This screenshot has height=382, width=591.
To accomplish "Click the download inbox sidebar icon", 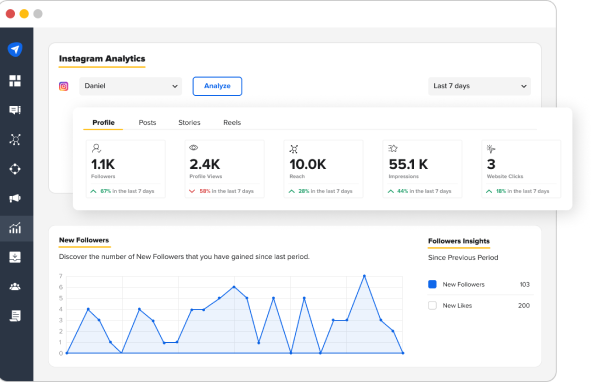I will 15,257.
